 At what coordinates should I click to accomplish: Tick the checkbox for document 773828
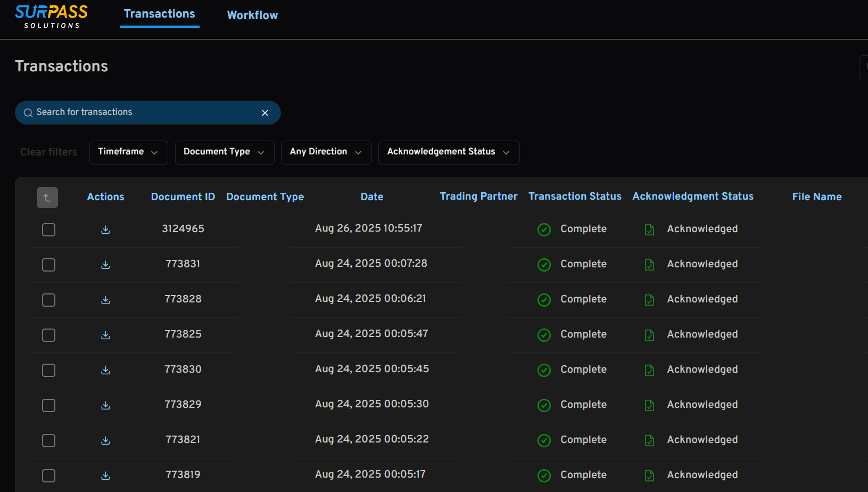tap(48, 300)
